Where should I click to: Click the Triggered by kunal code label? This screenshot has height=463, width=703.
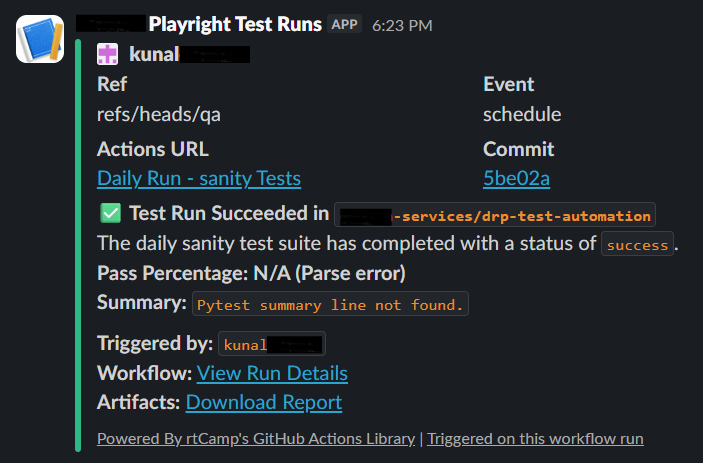(272, 344)
